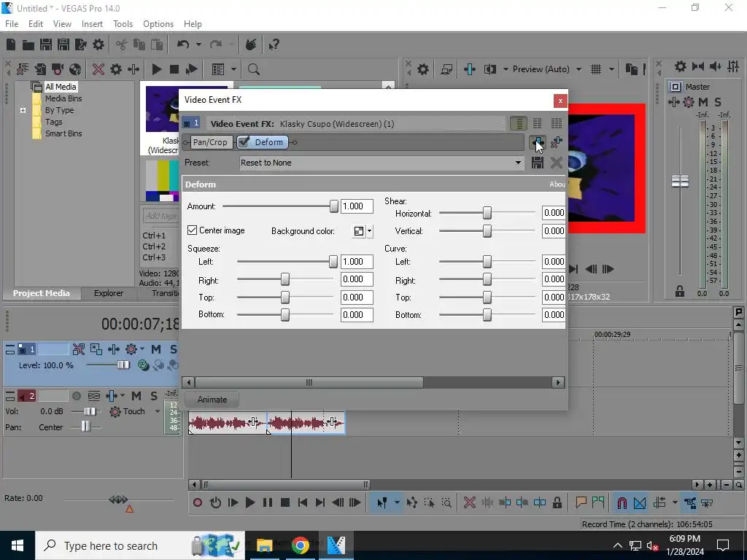Save the Deform preset with floppy icon
The width and height of the screenshot is (747, 560).
click(538, 163)
